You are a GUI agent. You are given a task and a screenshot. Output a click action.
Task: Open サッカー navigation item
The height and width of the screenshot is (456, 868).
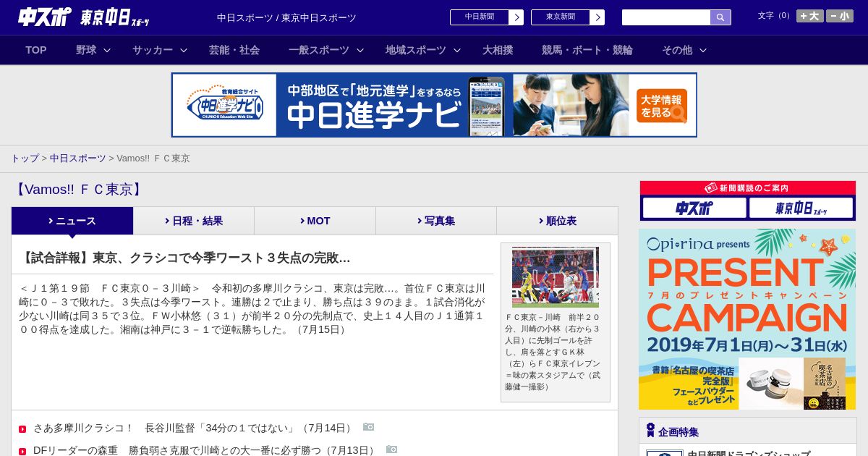[153, 50]
